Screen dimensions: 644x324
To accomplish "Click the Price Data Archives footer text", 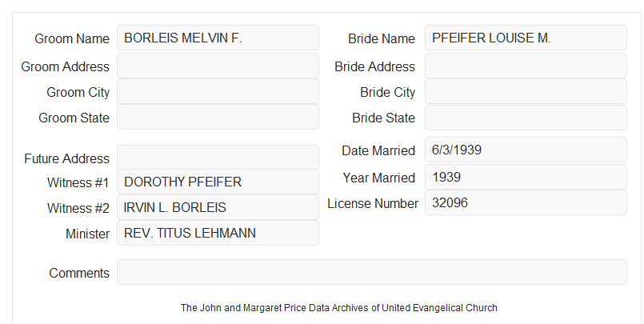I will 339,307.
